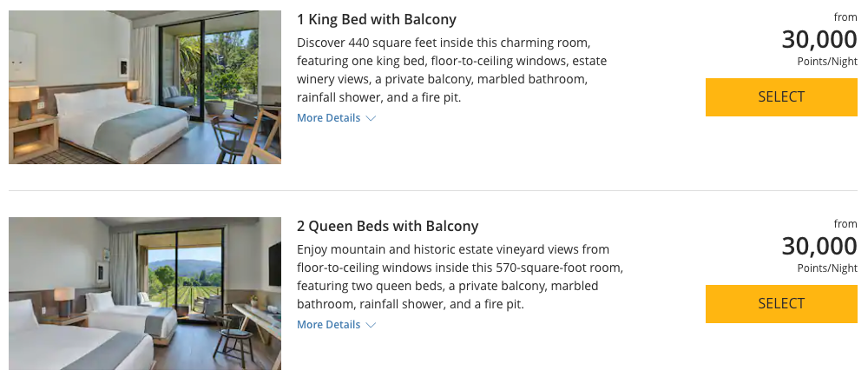
Task: Expand the chevron beside Queen room More Details
Action: [372, 325]
